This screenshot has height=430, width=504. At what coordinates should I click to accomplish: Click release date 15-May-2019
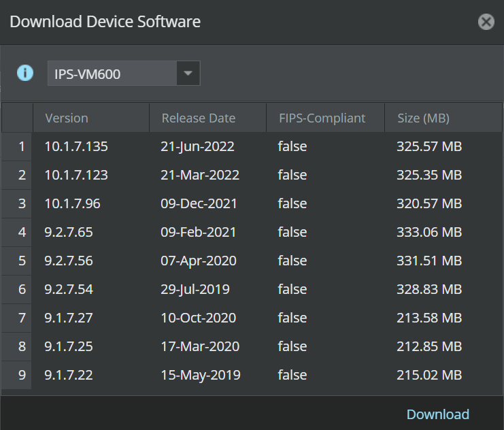point(201,375)
